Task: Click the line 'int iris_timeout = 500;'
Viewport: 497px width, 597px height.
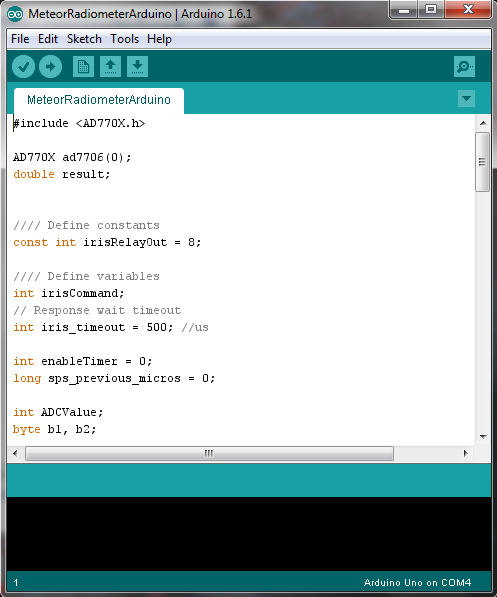Action: pyautogui.click(x=93, y=327)
